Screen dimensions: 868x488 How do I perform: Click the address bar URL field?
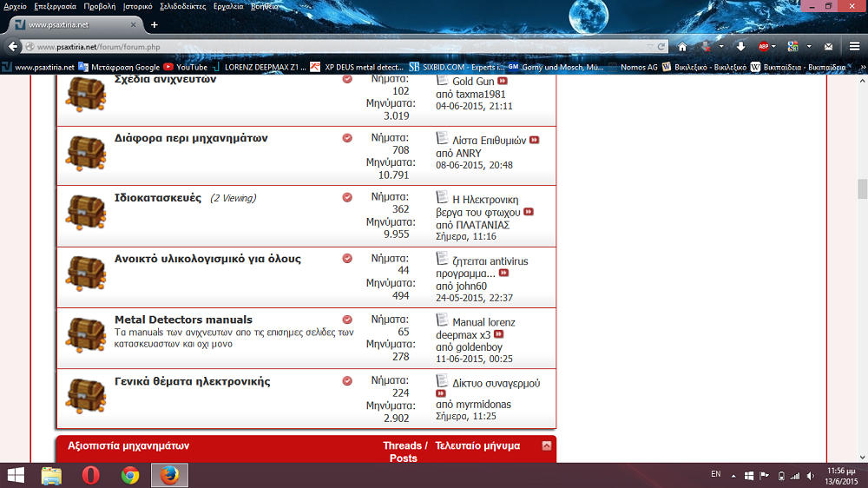(347, 47)
